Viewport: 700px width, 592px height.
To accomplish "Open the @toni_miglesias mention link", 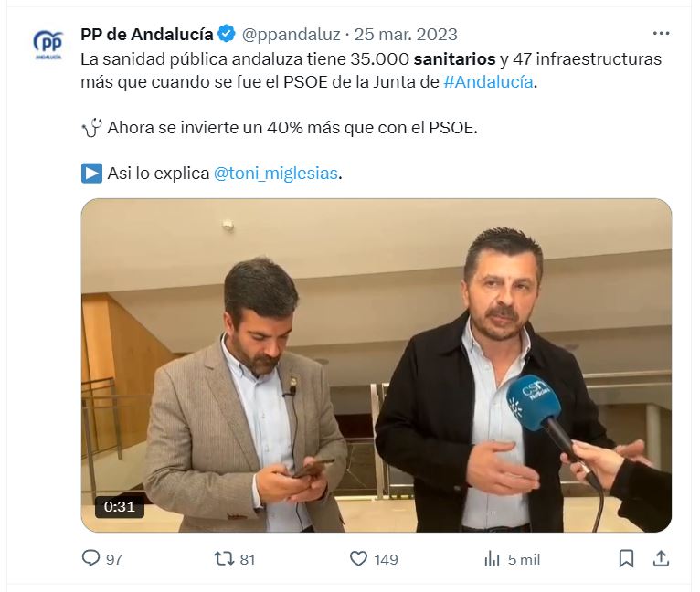I will pyautogui.click(x=275, y=174).
